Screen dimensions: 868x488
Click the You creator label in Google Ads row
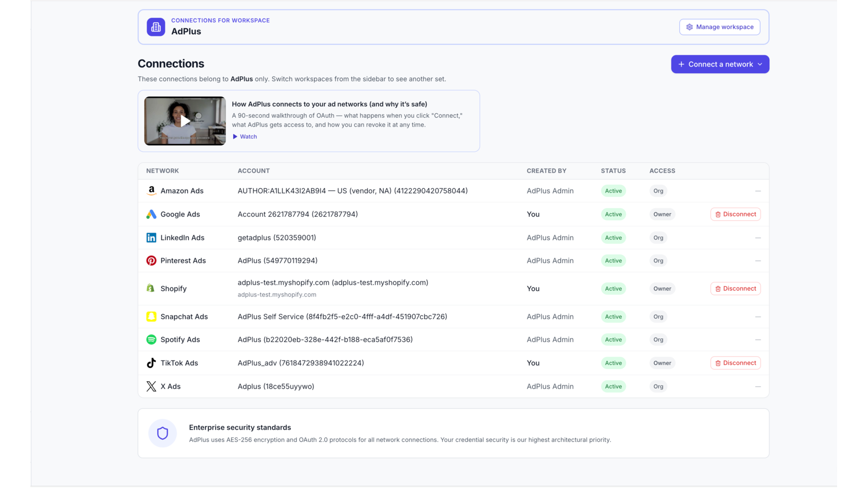click(x=533, y=214)
